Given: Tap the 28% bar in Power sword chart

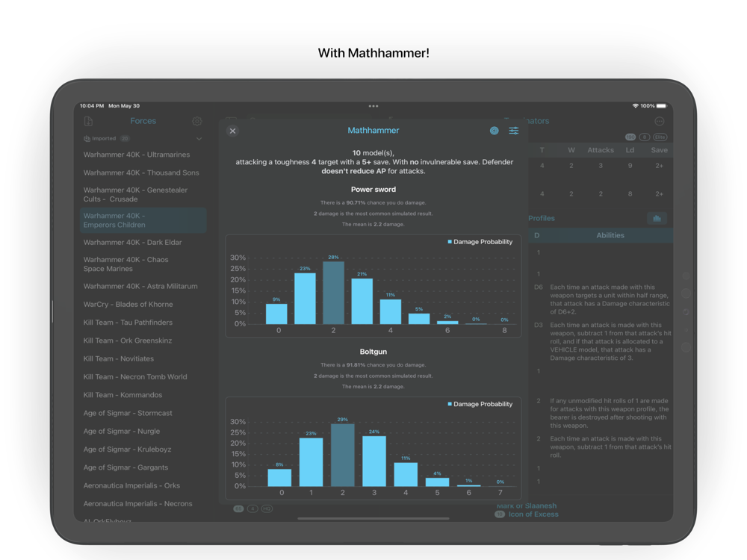Looking at the screenshot, I should (333, 293).
